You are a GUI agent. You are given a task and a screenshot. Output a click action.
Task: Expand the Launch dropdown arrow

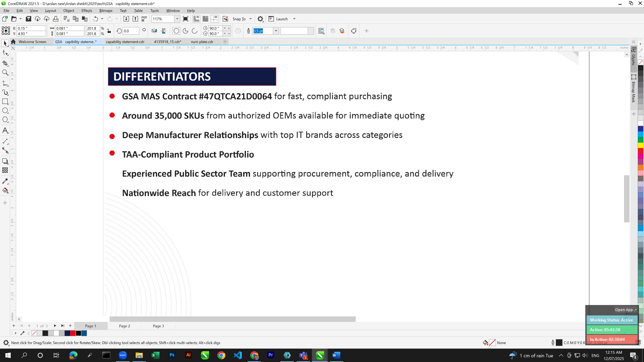click(x=294, y=19)
